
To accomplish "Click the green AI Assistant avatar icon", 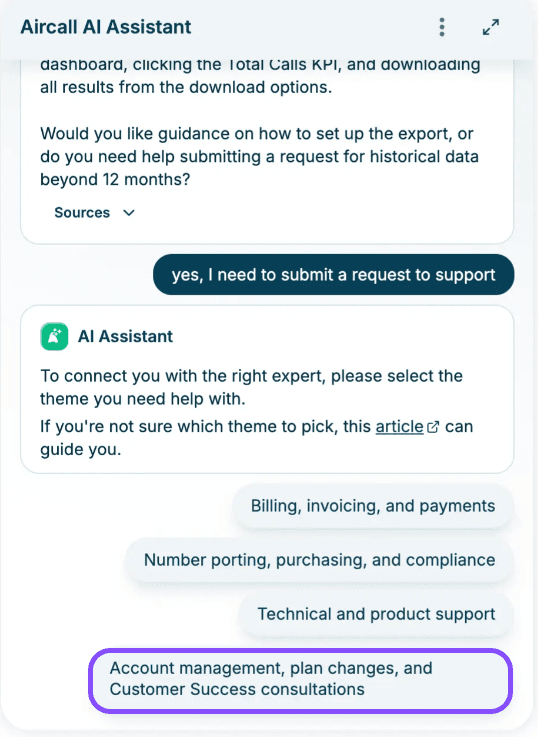I will tap(55, 337).
